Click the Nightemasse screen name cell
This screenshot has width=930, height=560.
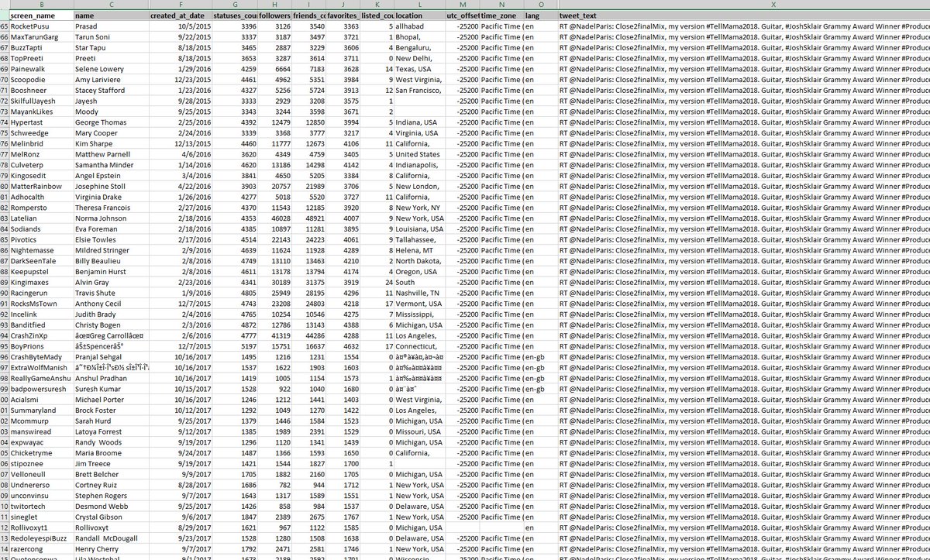coord(41,251)
